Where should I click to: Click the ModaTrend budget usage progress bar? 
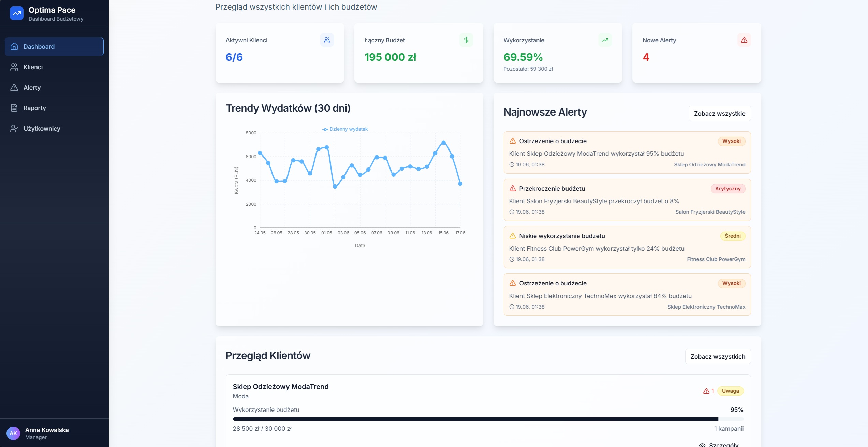488,419
